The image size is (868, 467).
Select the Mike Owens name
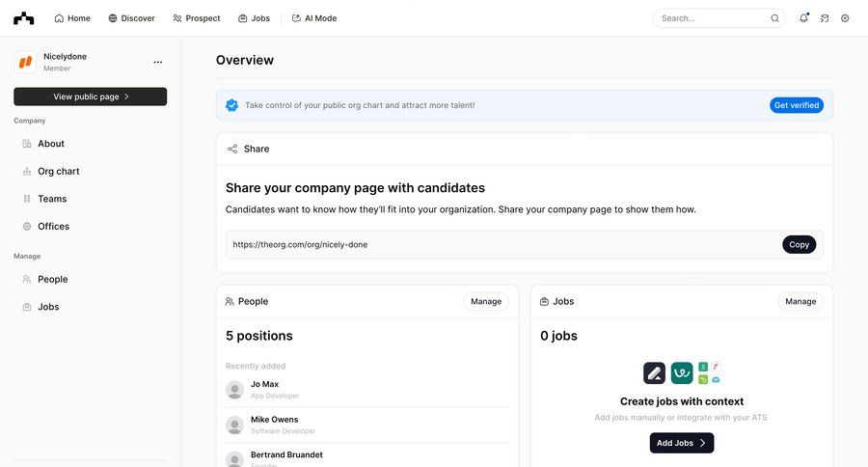275,420
